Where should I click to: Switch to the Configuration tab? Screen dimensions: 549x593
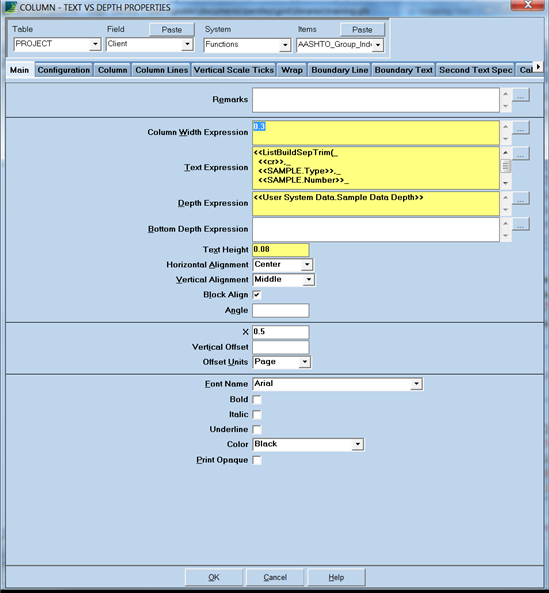[64, 70]
